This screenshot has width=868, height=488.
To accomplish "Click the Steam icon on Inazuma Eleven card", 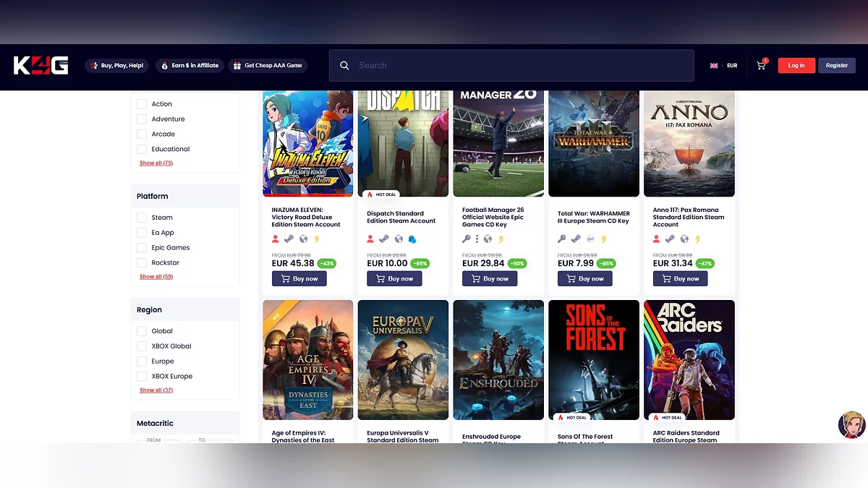I will [x=289, y=239].
